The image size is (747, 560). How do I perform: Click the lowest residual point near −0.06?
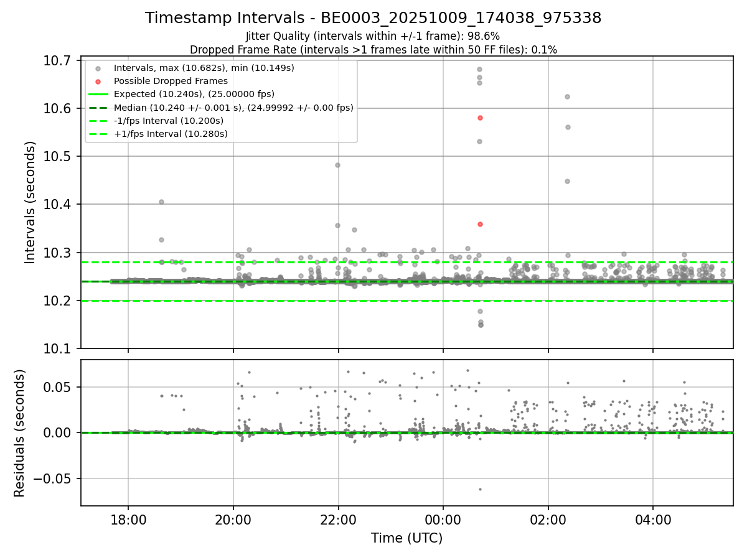pos(480,489)
